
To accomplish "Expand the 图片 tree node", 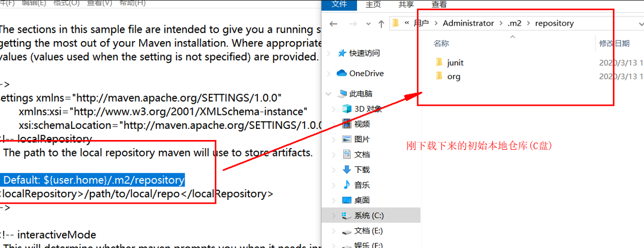I will tap(335, 139).
